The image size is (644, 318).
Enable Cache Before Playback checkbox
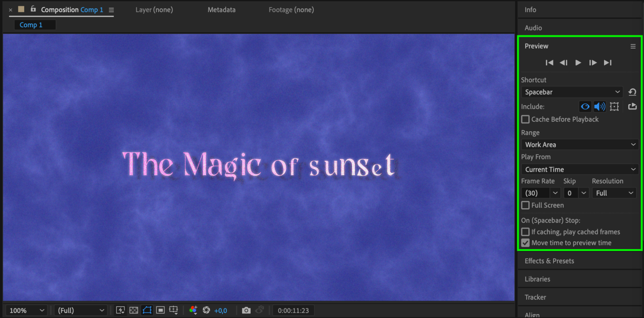click(x=525, y=119)
